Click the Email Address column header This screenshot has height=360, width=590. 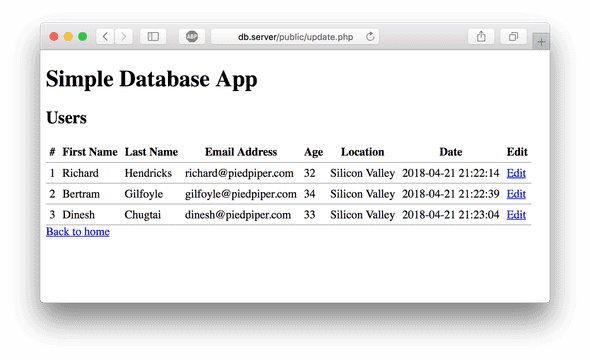click(241, 152)
